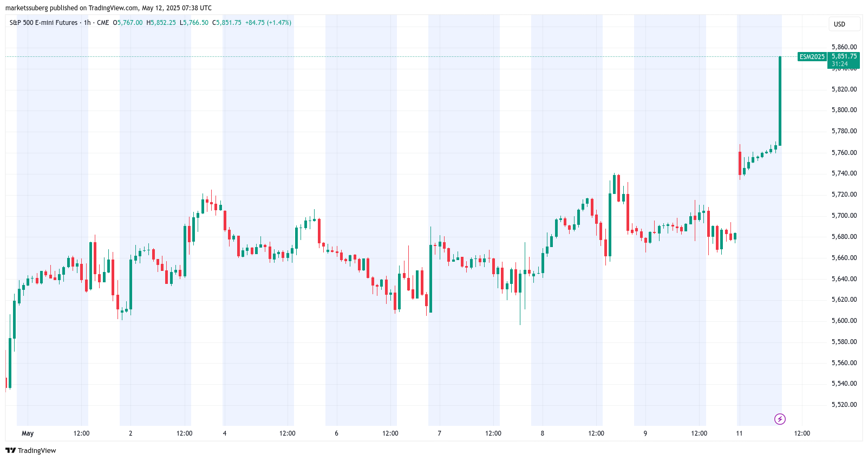Click the 5,860.00 price axis label

844,47
